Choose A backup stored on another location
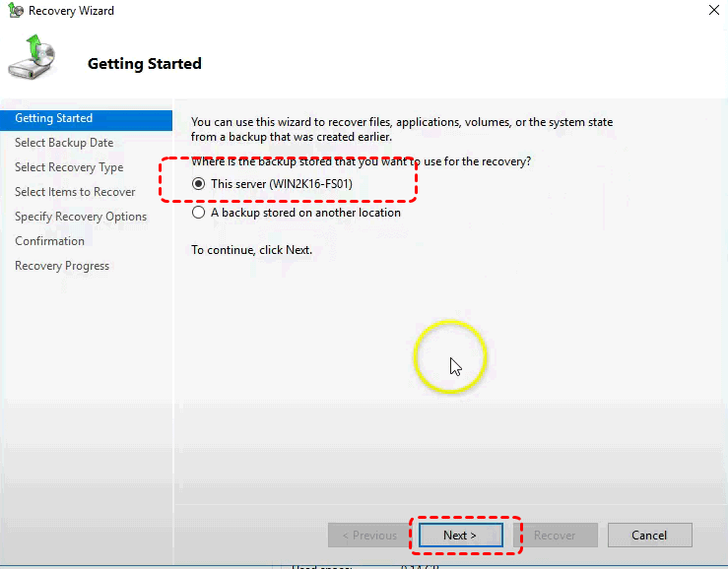This screenshot has width=728, height=569. click(199, 212)
